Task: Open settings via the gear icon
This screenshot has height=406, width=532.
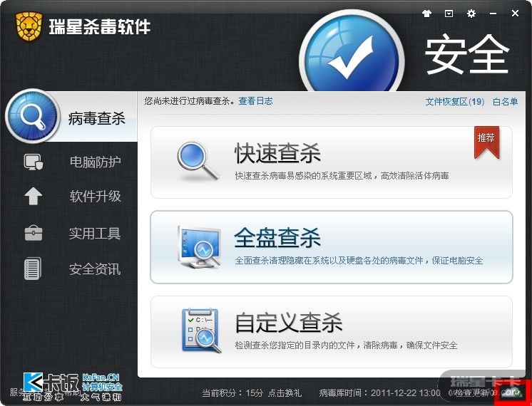Action: pos(471,14)
